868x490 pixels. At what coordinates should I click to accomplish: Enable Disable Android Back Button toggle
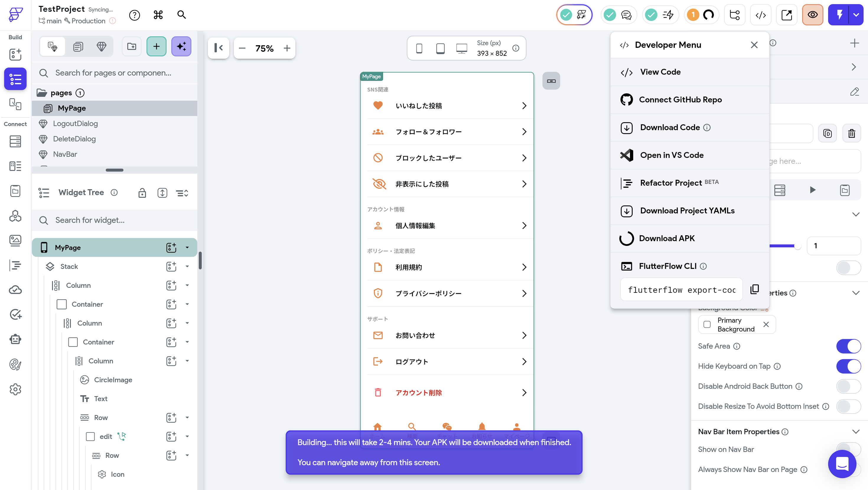(x=848, y=386)
